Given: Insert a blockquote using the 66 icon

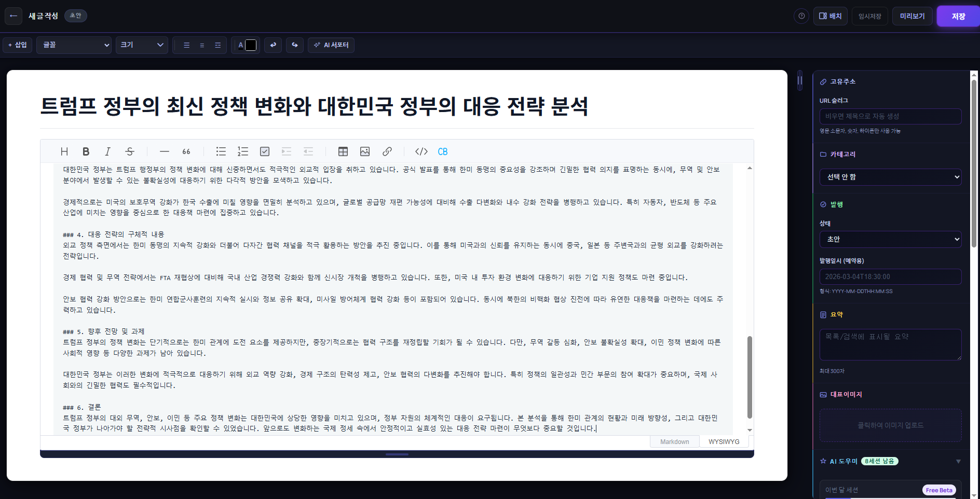Looking at the screenshot, I should 186,151.
